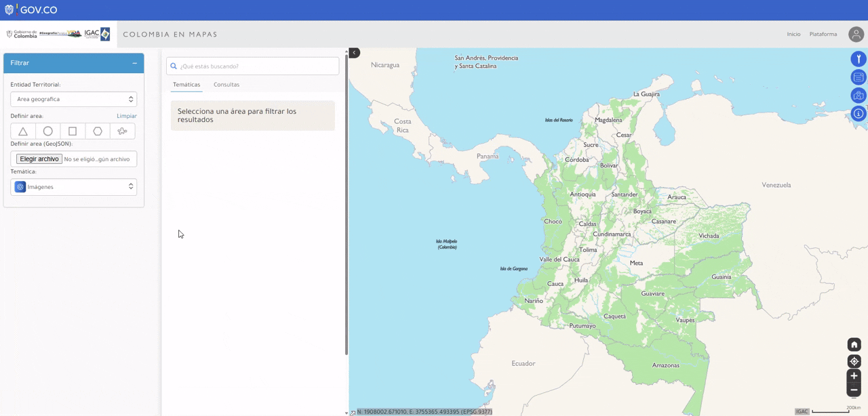Click the Gobierno de Colombia logo
Screen dimensions: 868x416
pos(22,34)
